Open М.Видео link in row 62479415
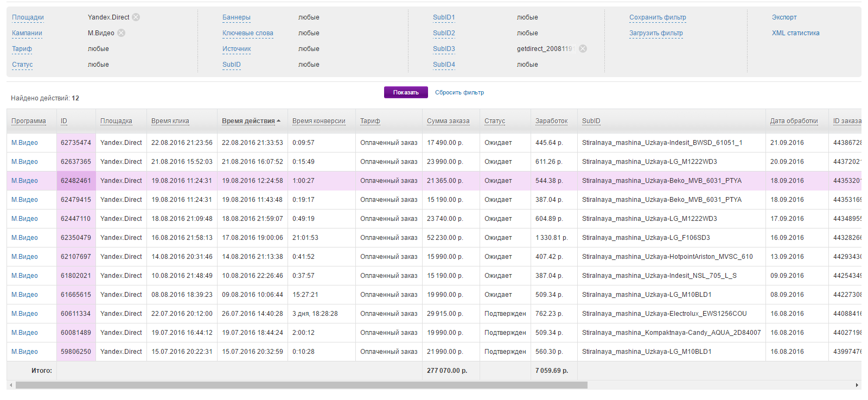Screen dimensions: 868x400 [25, 200]
